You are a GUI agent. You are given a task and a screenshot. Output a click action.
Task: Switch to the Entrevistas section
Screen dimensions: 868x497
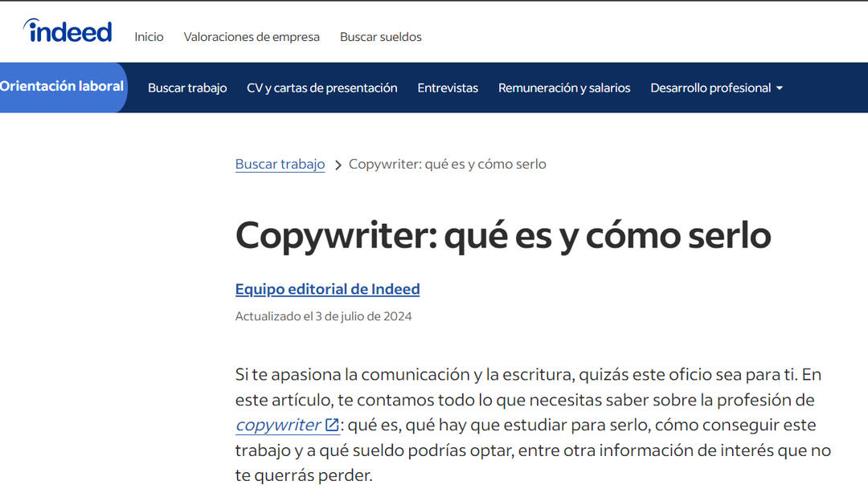click(448, 88)
